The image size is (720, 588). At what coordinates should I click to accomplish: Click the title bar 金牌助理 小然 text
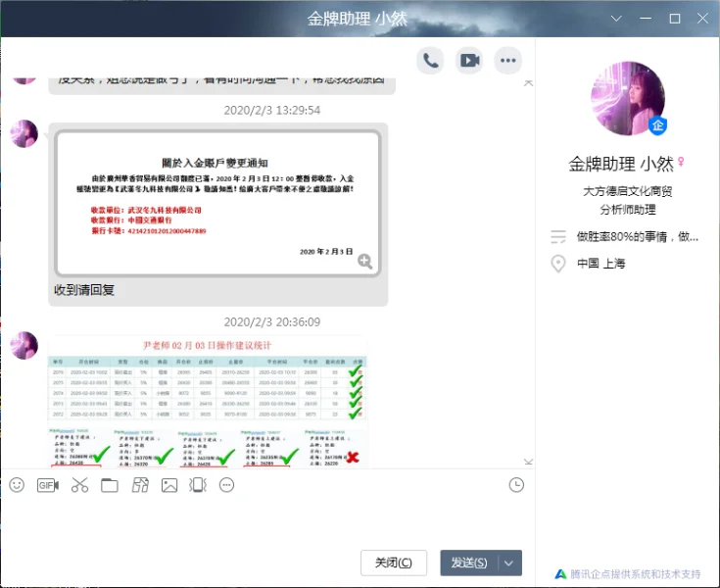357,19
